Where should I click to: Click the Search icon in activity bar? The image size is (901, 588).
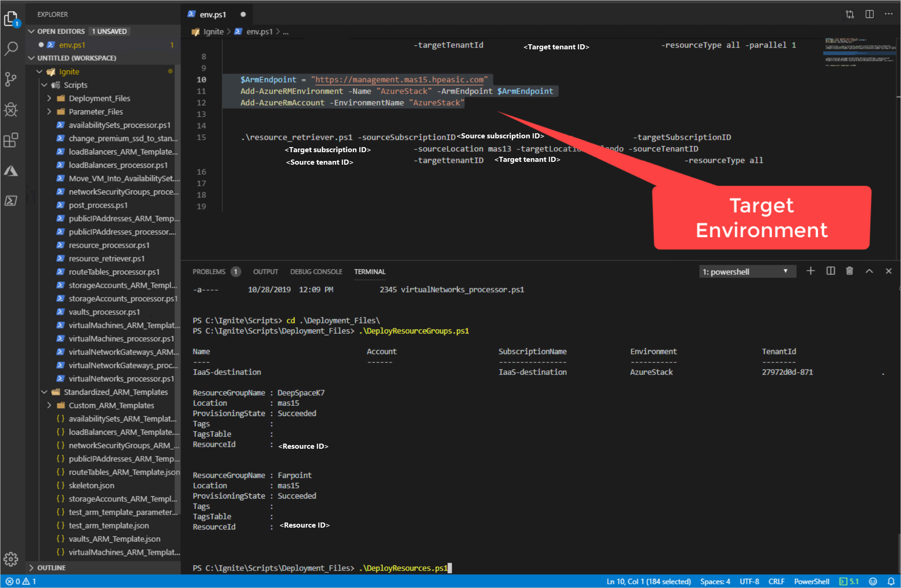[x=12, y=47]
